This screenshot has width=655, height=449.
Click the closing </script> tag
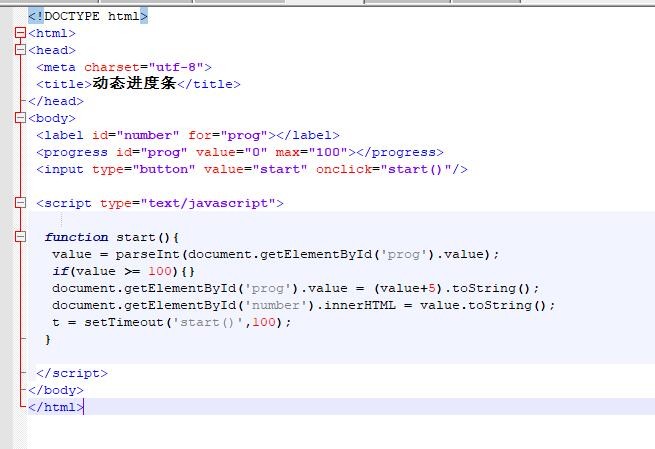[72, 373]
